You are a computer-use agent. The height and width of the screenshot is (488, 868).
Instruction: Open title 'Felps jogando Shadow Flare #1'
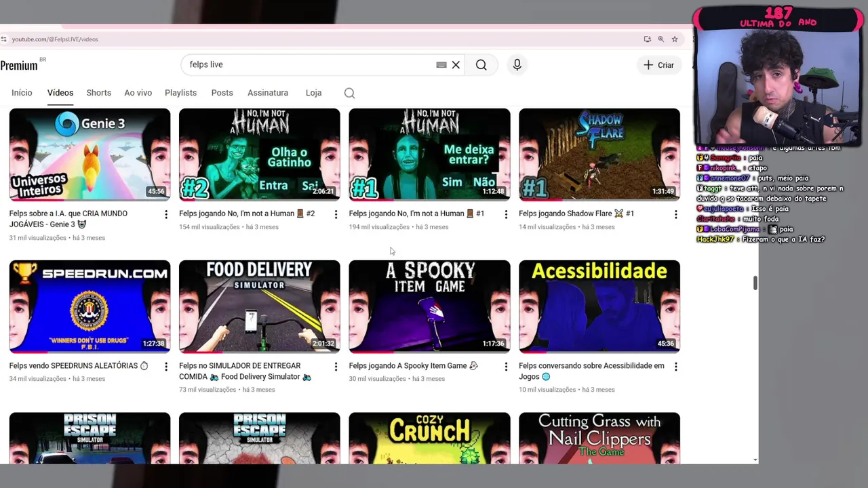pyautogui.click(x=576, y=213)
